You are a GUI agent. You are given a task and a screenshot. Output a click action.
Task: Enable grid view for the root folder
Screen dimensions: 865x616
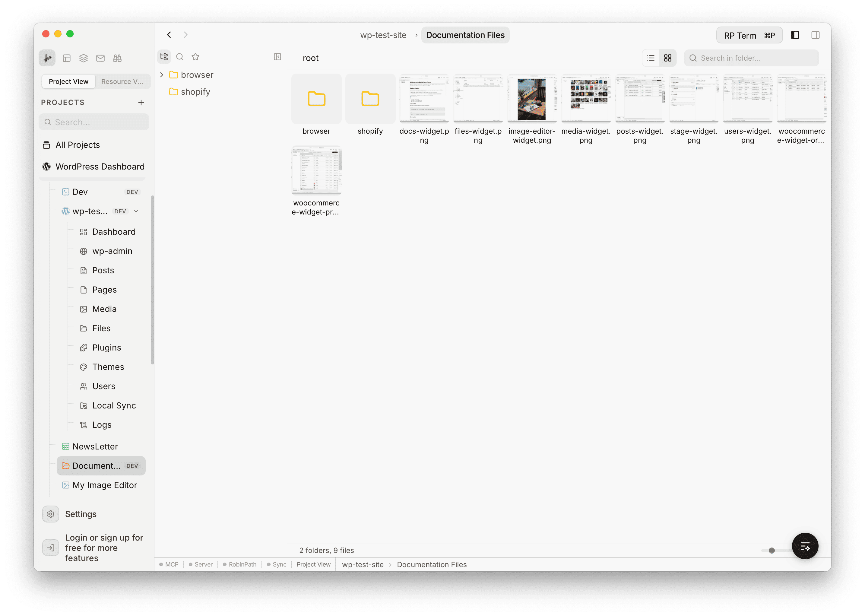(668, 58)
